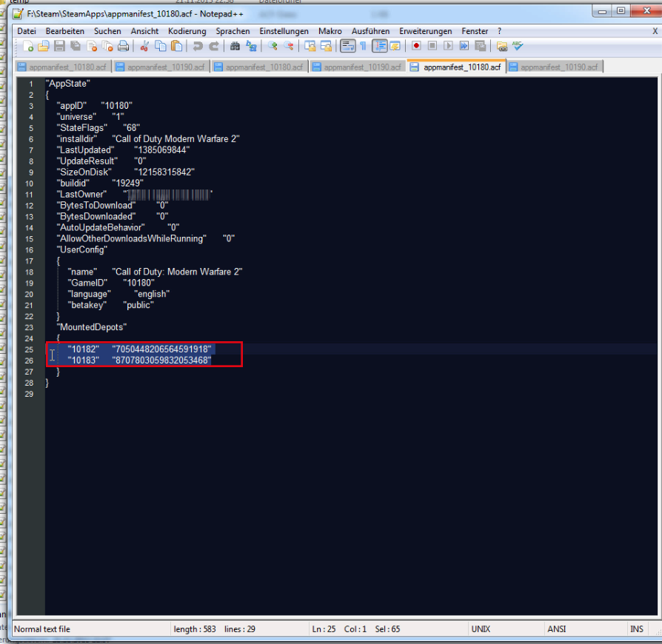The height and width of the screenshot is (644, 662).
Task: Cut selection using scissors icon
Action: (x=144, y=46)
